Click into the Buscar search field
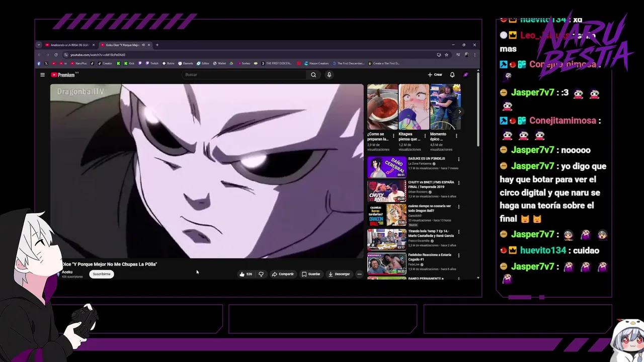The height and width of the screenshot is (362, 644). point(245,74)
